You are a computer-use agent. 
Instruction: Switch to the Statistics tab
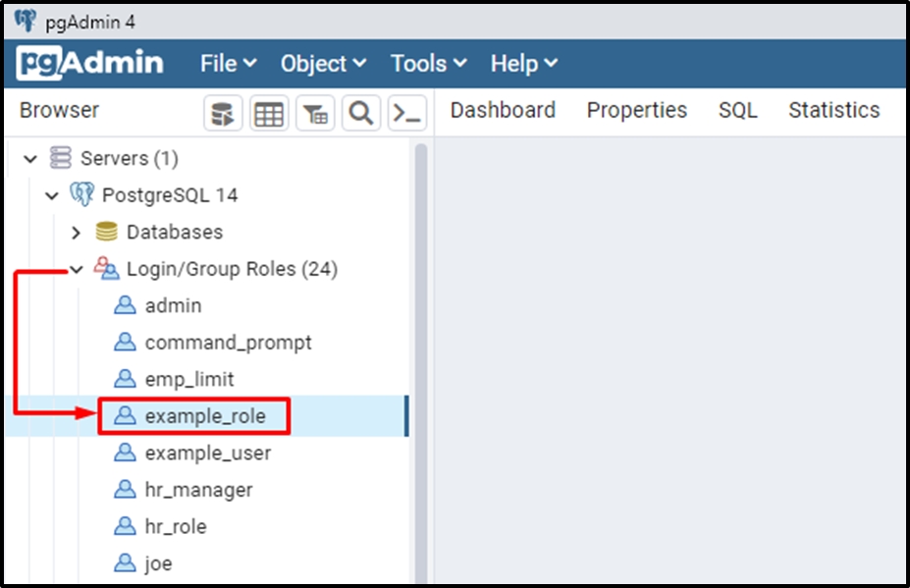click(833, 110)
